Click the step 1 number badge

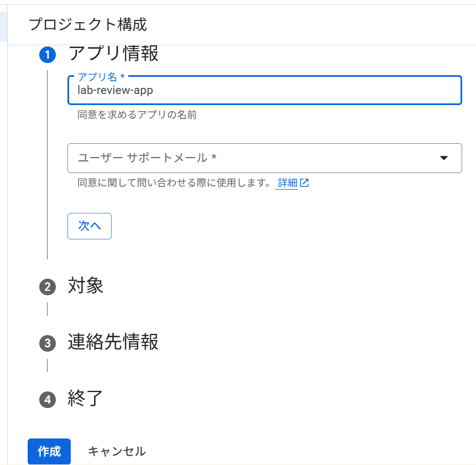coord(48,54)
